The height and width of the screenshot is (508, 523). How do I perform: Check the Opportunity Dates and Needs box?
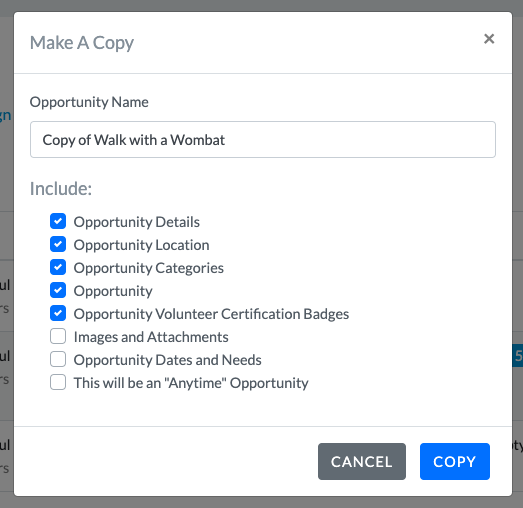coord(58,359)
